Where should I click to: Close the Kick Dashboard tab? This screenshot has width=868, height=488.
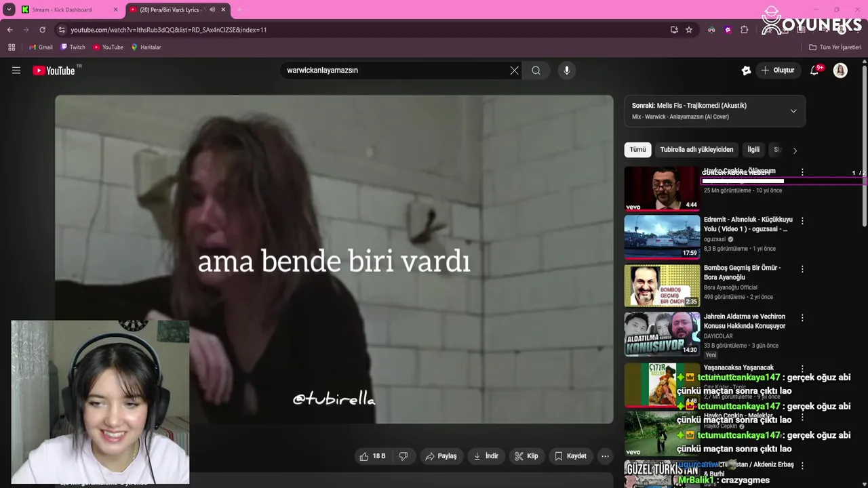point(115,9)
